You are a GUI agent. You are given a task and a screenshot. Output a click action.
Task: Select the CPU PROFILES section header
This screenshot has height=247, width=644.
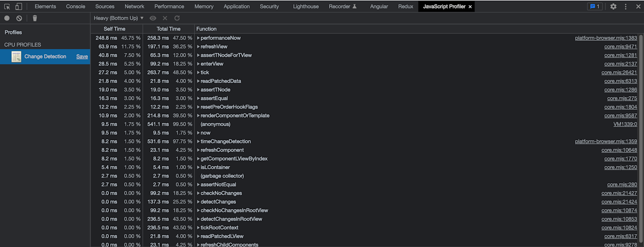click(x=22, y=45)
